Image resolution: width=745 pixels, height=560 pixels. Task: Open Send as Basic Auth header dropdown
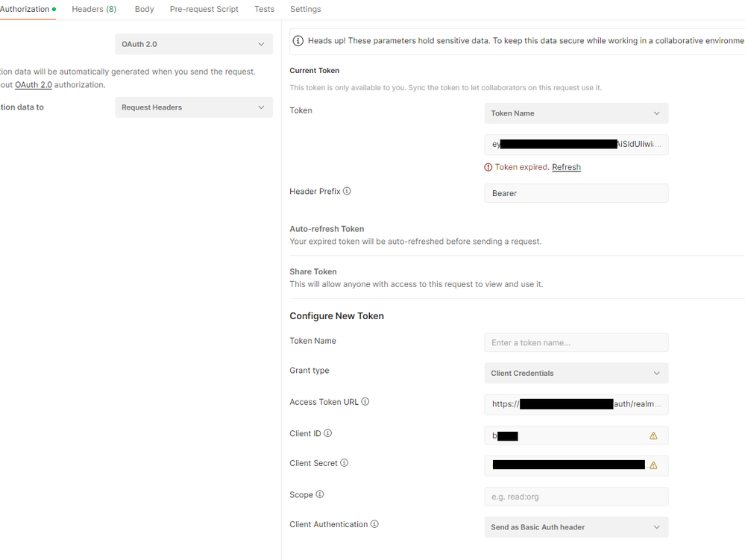(576, 527)
